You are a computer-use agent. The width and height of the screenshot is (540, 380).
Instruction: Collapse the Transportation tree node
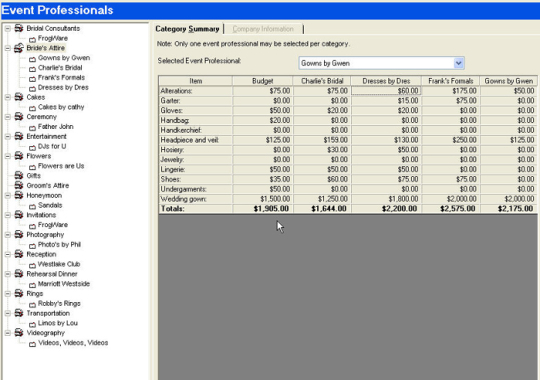8,314
